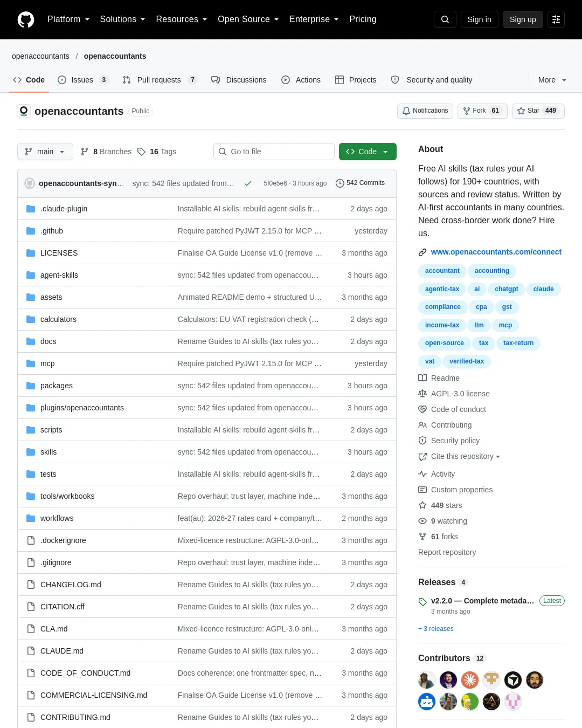582x728 pixels.
Task: Click the commit author avatar openaccountants-syn
Action: pos(30,183)
